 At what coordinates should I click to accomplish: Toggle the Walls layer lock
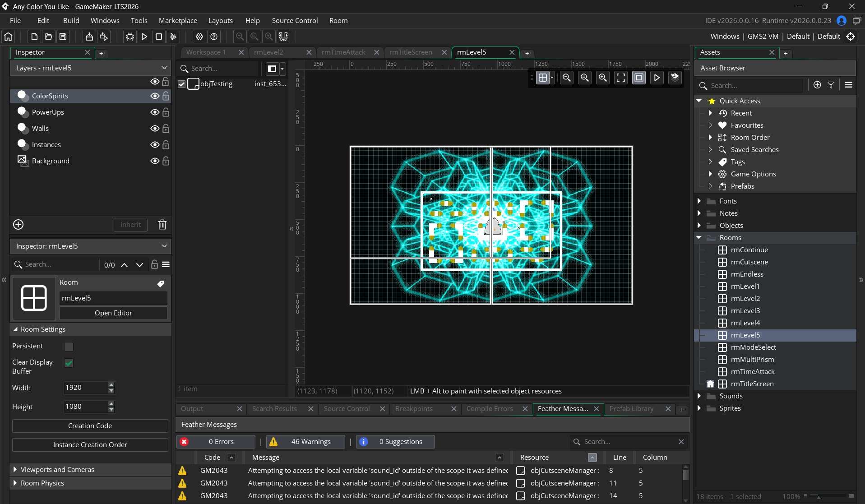point(166,128)
